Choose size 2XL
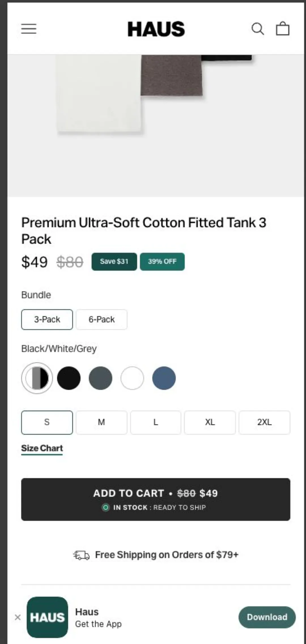306x644 pixels. 264,422
